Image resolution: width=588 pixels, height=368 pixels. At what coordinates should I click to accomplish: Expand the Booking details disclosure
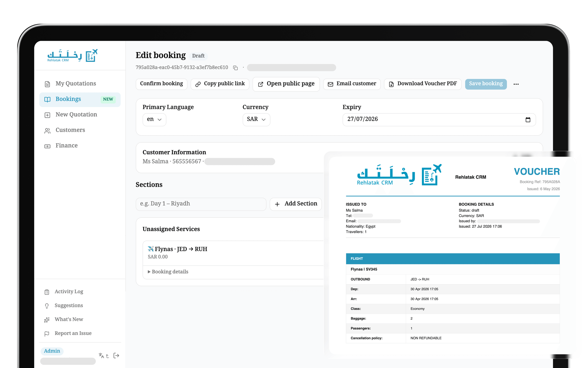click(168, 272)
